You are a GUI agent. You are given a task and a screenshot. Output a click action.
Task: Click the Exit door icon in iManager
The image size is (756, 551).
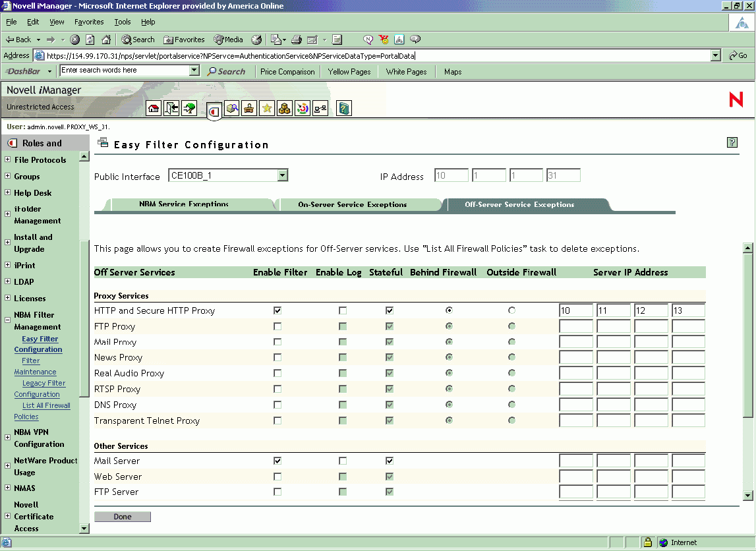171,108
